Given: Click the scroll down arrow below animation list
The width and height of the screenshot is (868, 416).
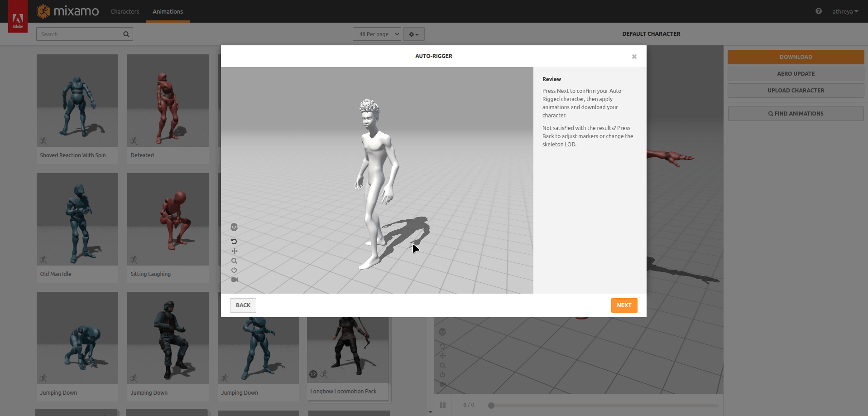Looking at the screenshot, I should [430, 412].
